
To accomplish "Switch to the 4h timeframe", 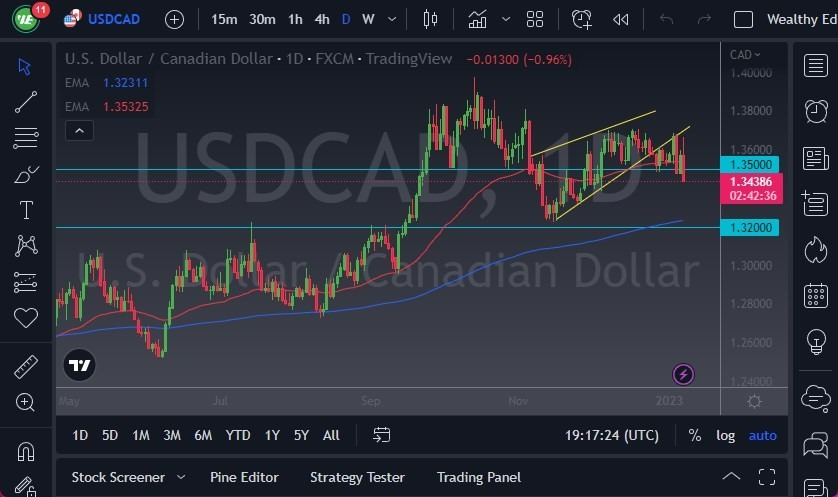I will click(322, 20).
